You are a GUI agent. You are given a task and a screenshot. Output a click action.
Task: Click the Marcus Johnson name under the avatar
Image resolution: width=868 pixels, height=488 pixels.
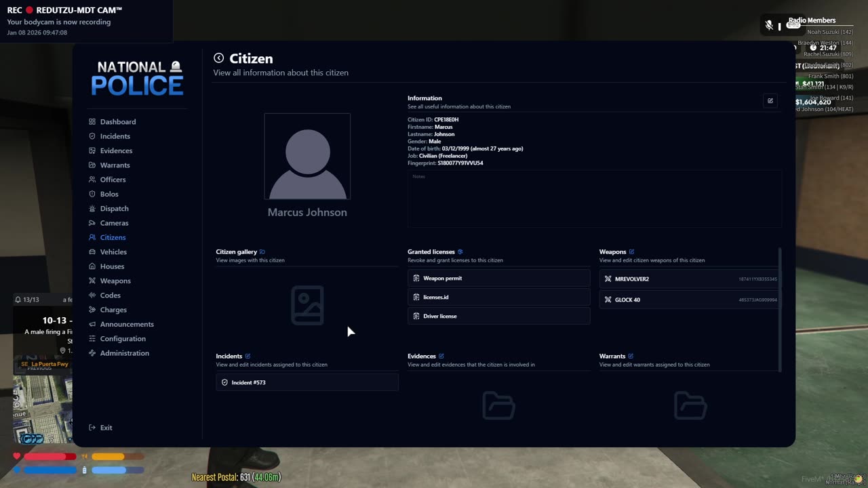coord(307,212)
